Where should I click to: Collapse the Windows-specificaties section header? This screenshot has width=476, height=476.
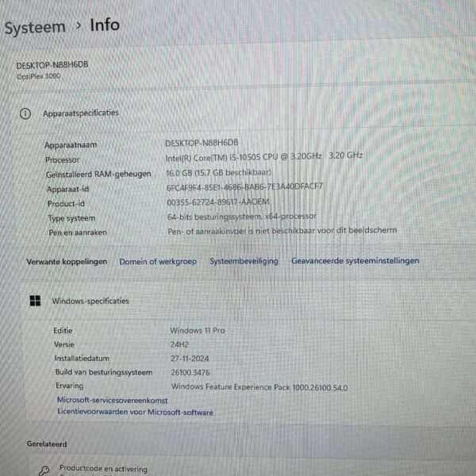point(90,301)
